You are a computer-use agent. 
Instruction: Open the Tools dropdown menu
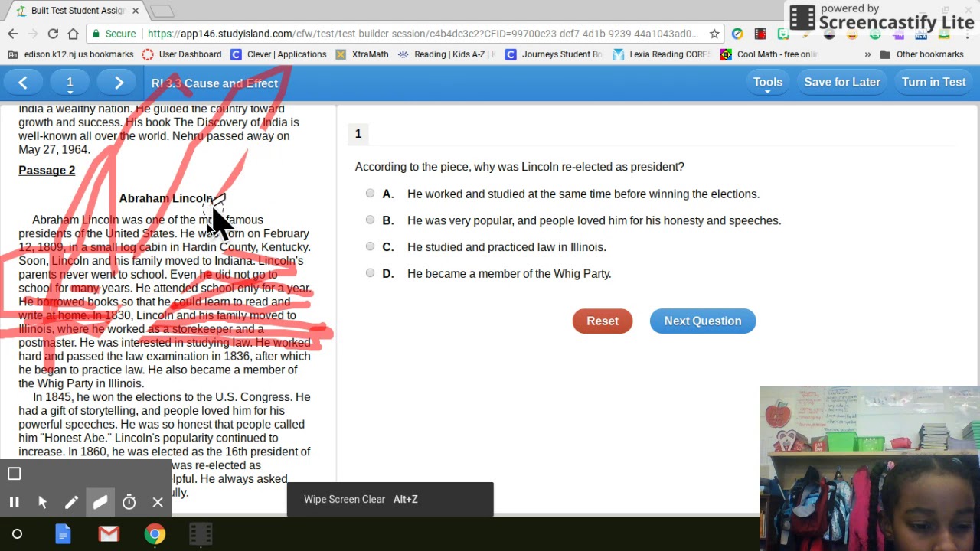coord(767,82)
